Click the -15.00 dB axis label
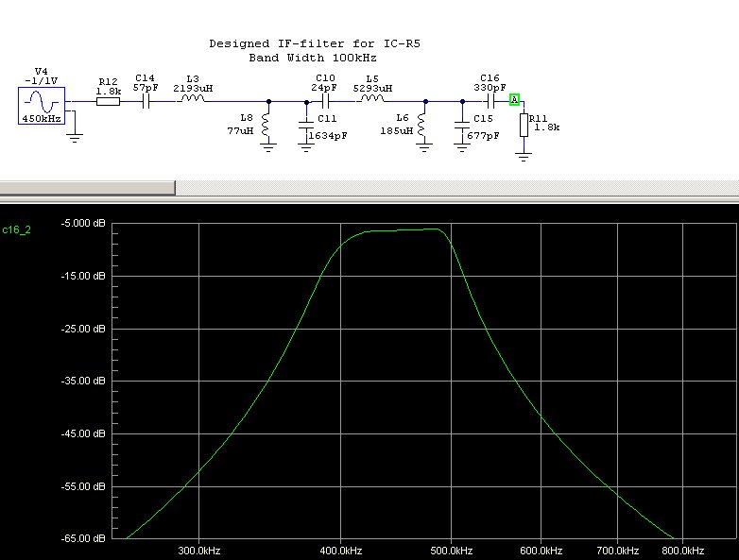Screen dimensions: 739x560 pyautogui.click(x=83, y=276)
